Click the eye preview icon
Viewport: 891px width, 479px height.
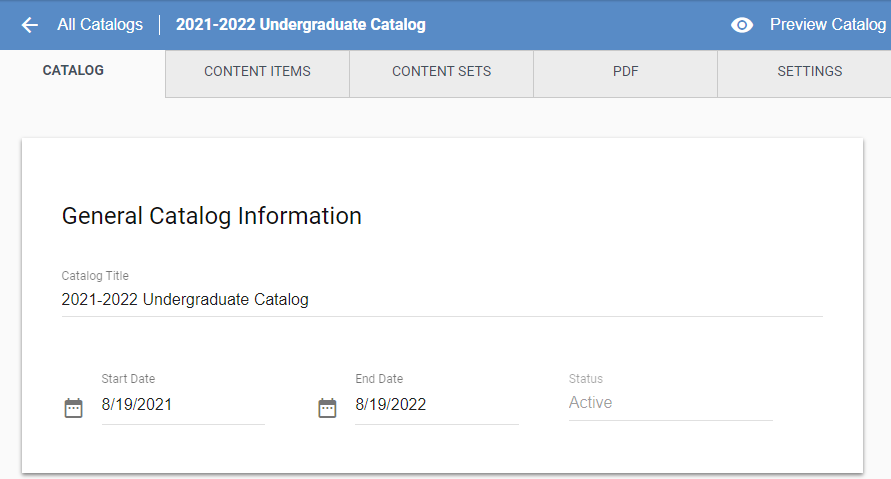(x=742, y=25)
